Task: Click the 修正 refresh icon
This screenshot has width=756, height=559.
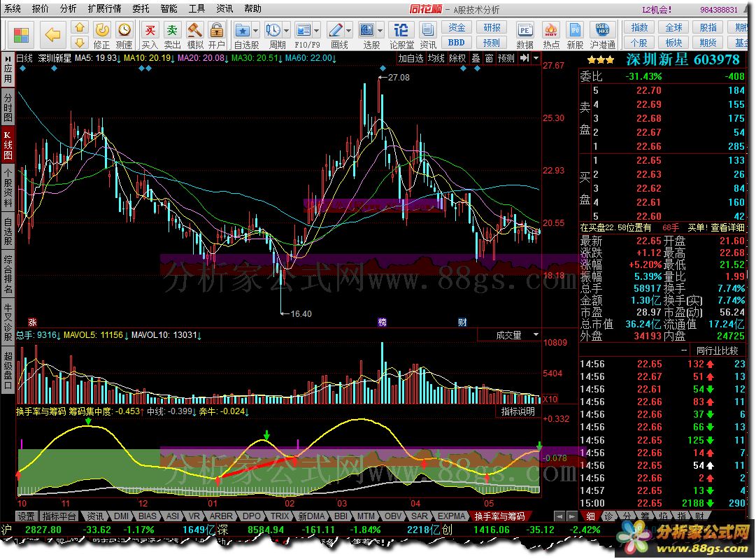Action: pyautogui.click(x=101, y=30)
